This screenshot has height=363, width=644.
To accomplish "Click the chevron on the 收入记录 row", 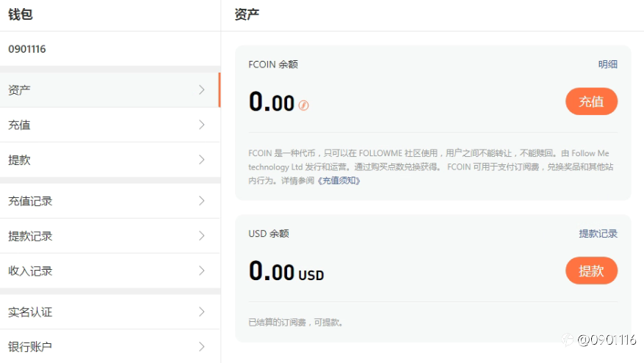I will (x=202, y=271).
